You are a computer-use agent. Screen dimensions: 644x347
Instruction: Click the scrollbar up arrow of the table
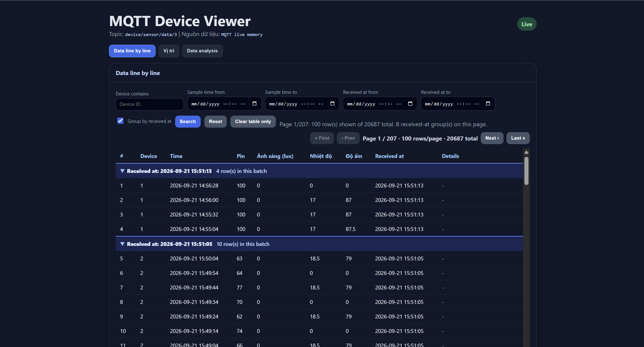526,152
